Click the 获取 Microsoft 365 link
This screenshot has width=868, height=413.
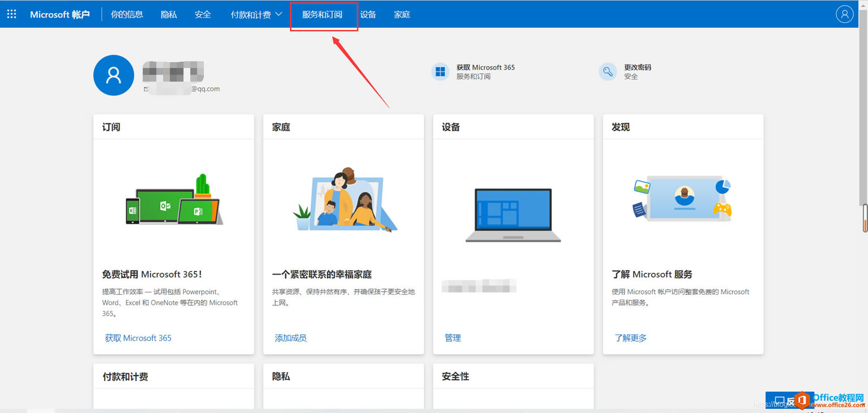138,338
